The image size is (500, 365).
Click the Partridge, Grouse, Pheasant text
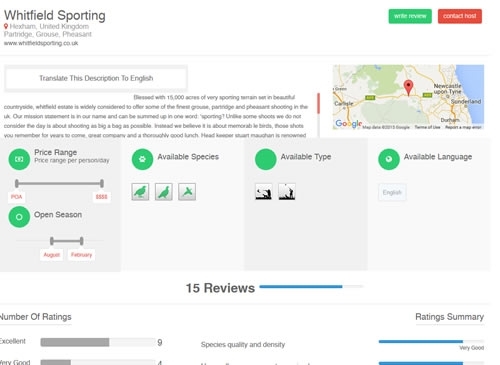click(x=48, y=34)
